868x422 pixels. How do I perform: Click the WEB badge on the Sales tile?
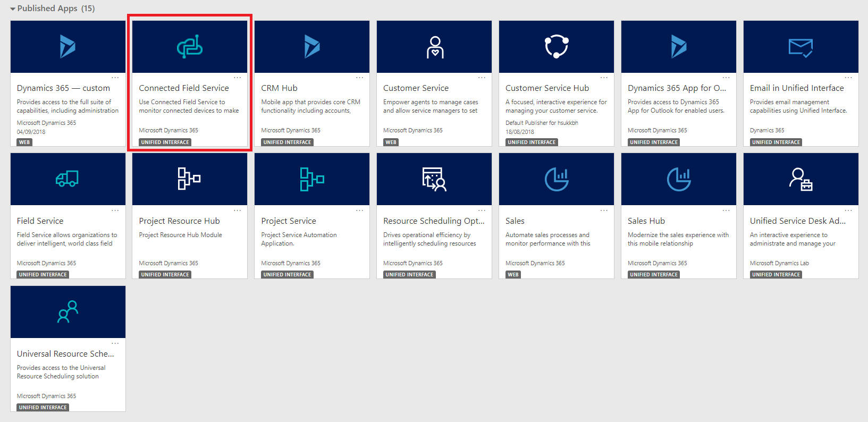(x=513, y=275)
